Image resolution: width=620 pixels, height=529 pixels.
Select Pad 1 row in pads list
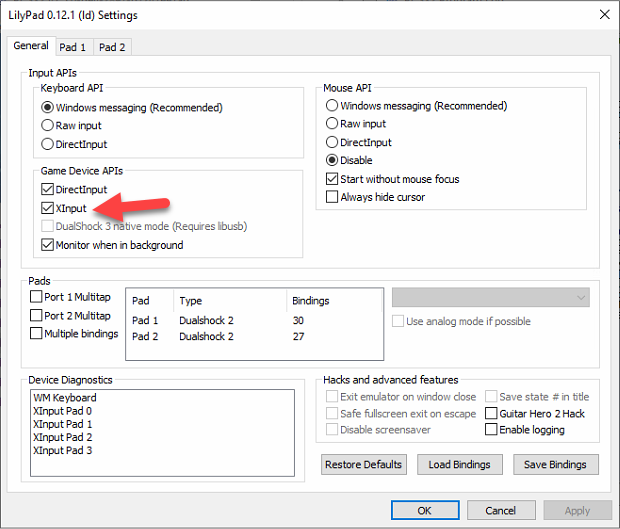(x=254, y=320)
